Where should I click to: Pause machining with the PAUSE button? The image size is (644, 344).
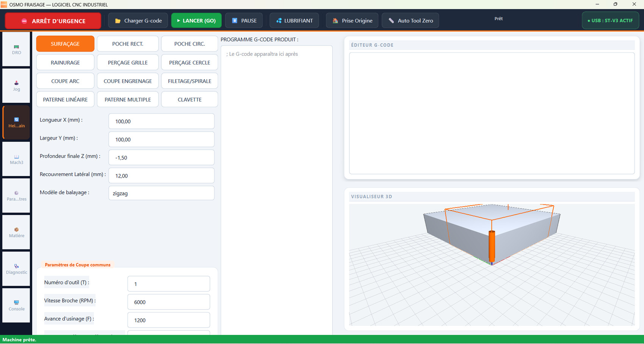[244, 20]
